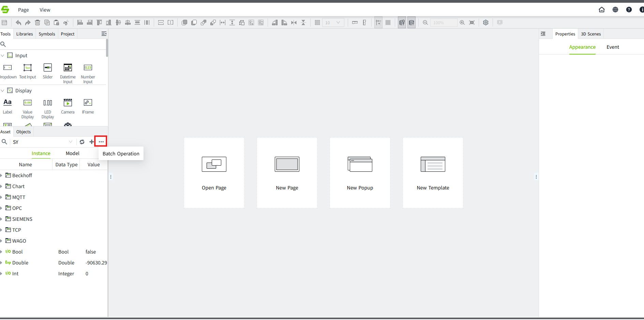This screenshot has height=320, width=644.
Task: Add a new object with plus icon
Action: point(91,142)
